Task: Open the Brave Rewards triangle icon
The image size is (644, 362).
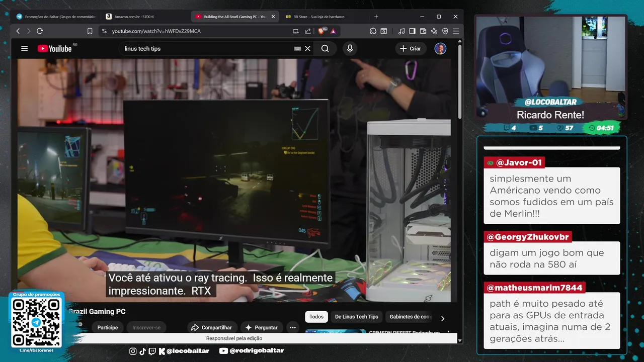Action: (333, 31)
